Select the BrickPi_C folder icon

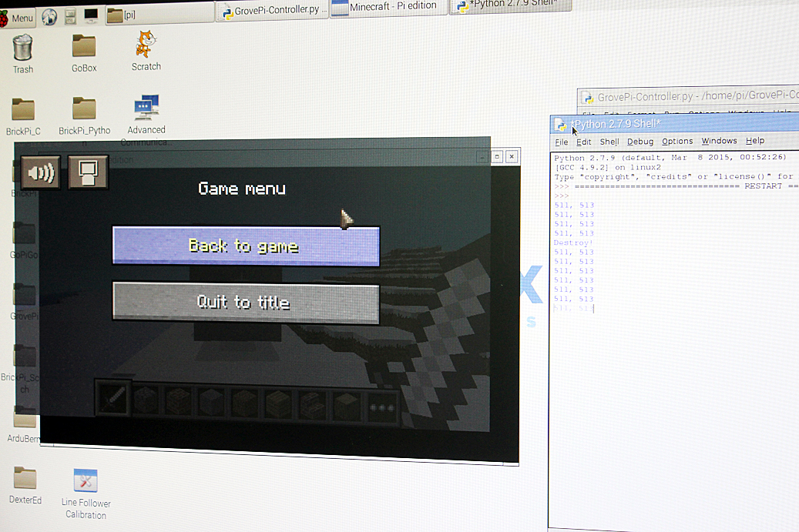(23, 116)
